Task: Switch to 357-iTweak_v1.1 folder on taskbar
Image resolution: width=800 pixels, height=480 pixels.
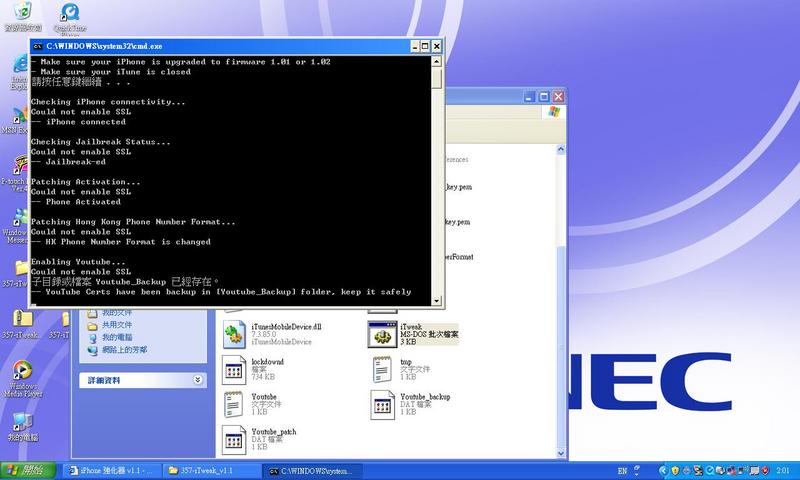Action: pyautogui.click(x=212, y=470)
